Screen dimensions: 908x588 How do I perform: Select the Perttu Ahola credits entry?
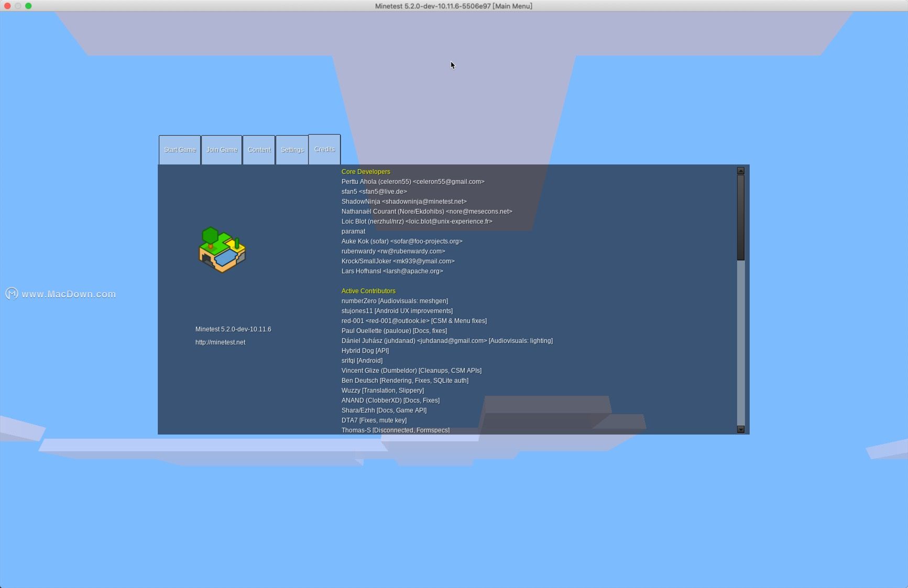pyautogui.click(x=412, y=182)
